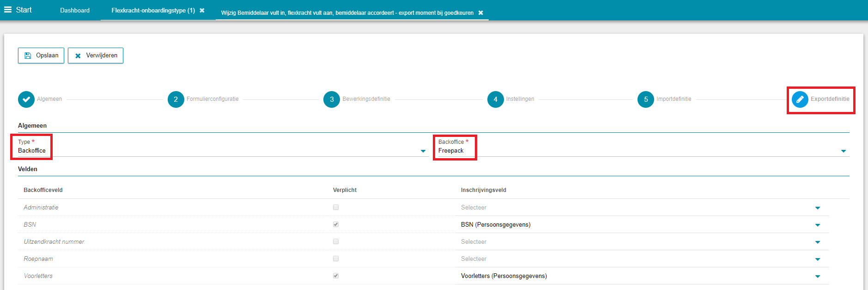Go to step 2 Formulierconfiguratie circle
The width and height of the screenshot is (868, 290).
(x=176, y=99)
